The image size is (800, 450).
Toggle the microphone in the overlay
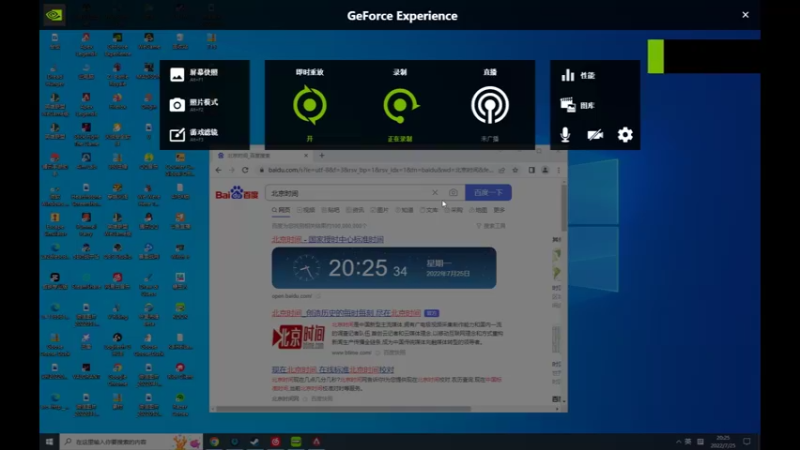click(565, 135)
